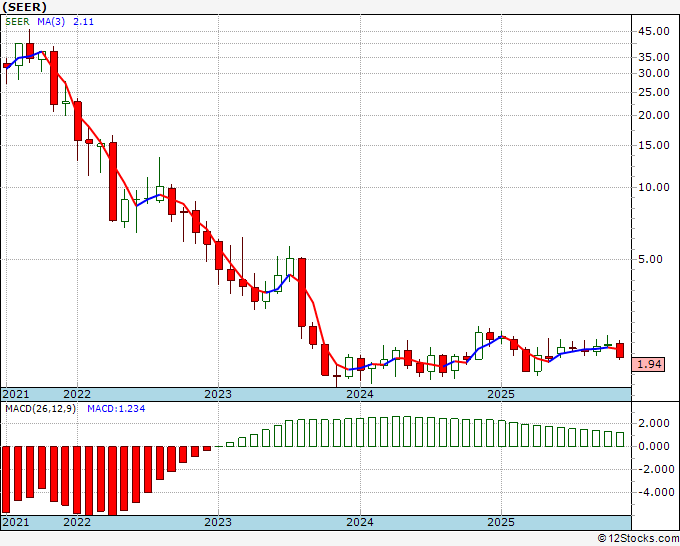The height and width of the screenshot is (546, 680).
Task: Click the moving average value 2.11
Action: pyautogui.click(x=83, y=22)
